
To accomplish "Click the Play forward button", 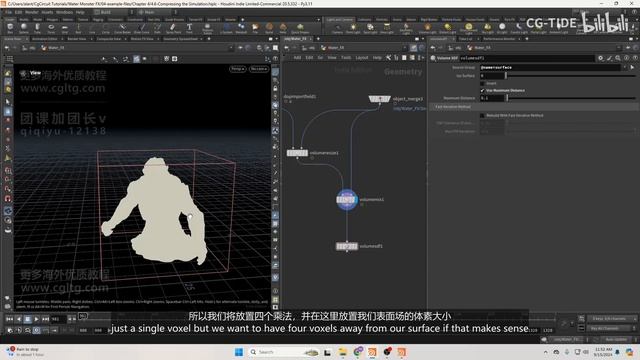I will [x=36, y=319].
